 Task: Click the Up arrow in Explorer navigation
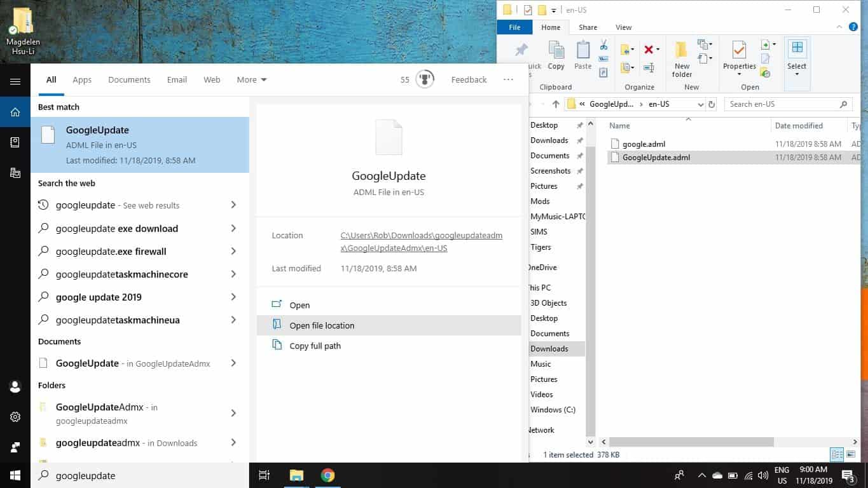[x=556, y=104]
